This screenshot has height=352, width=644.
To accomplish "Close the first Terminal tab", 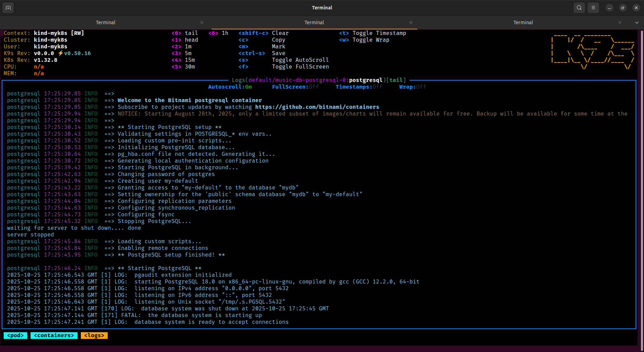I will point(202,23).
